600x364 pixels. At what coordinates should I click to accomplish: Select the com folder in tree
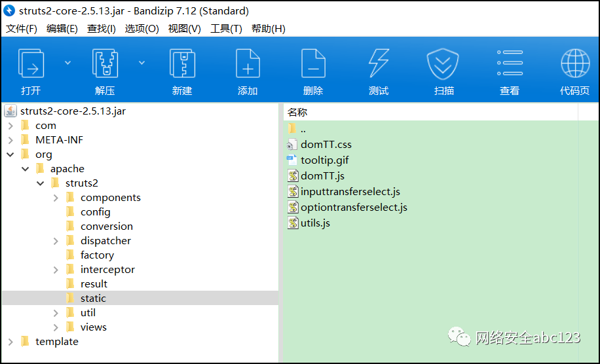point(46,126)
